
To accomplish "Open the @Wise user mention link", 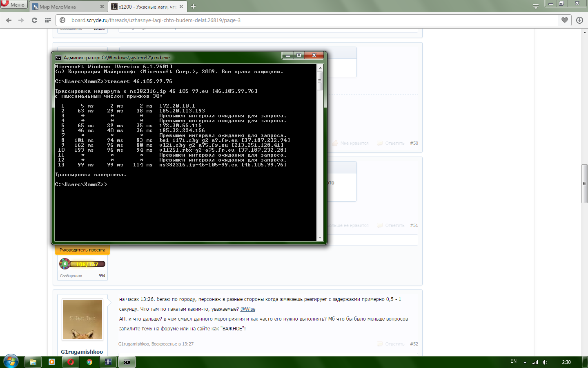I will coord(248,309).
